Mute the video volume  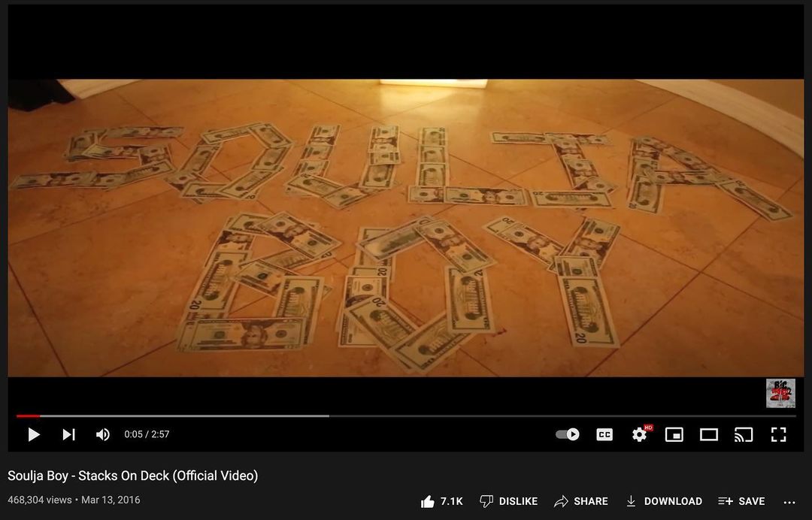[102, 434]
